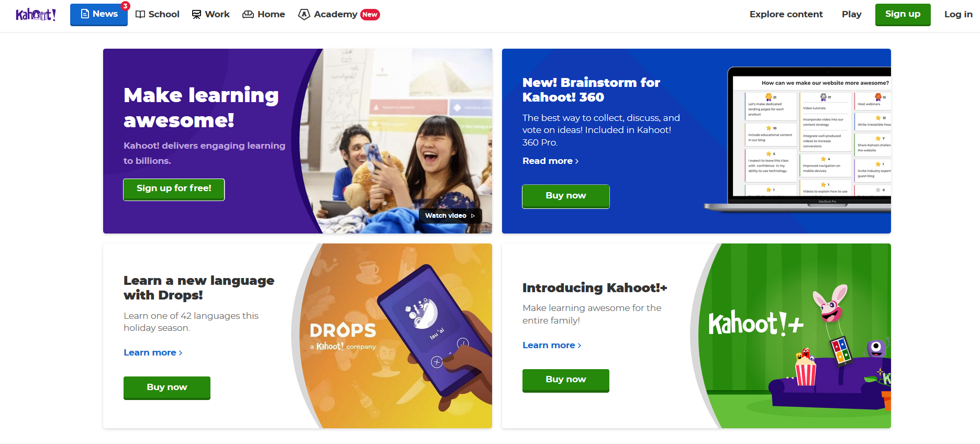Screen dimensions: 980x444
Task: Click the Make learning awesome! heading
Action: [201, 107]
